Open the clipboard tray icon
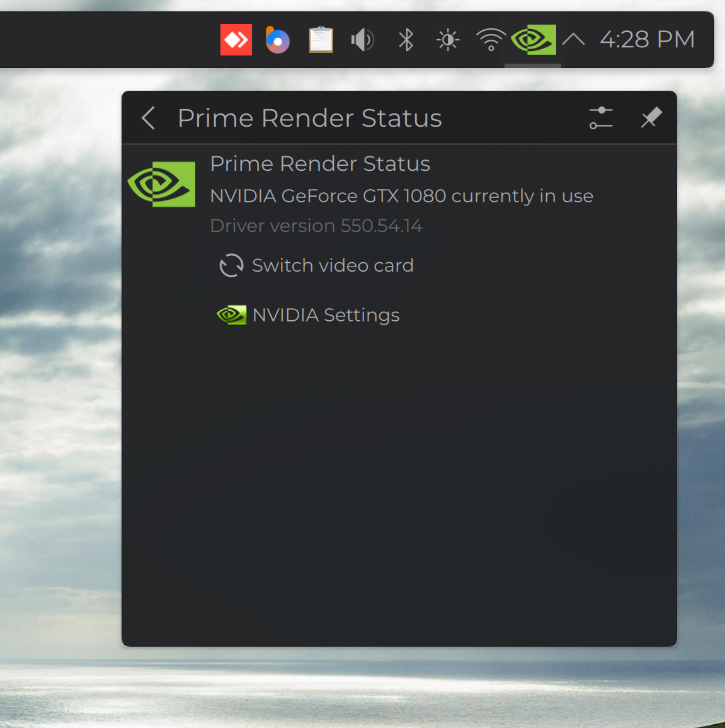The image size is (725, 728). click(321, 40)
